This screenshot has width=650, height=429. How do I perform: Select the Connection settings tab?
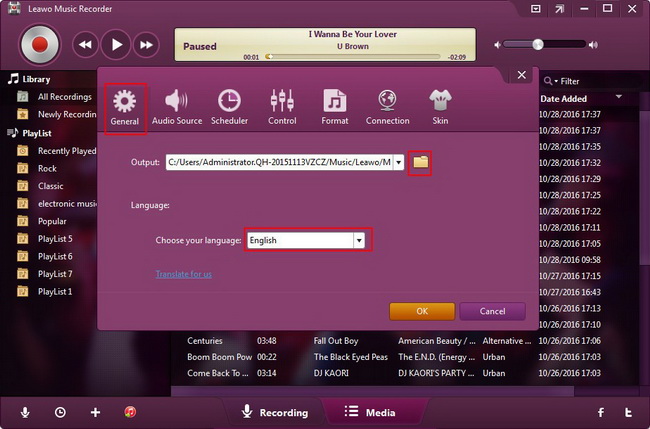tap(387, 107)
